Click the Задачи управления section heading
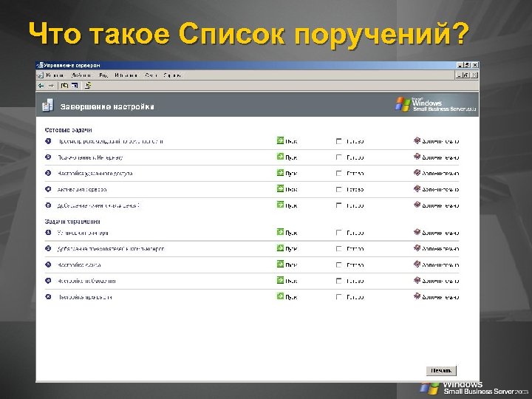 coord(72,222)
